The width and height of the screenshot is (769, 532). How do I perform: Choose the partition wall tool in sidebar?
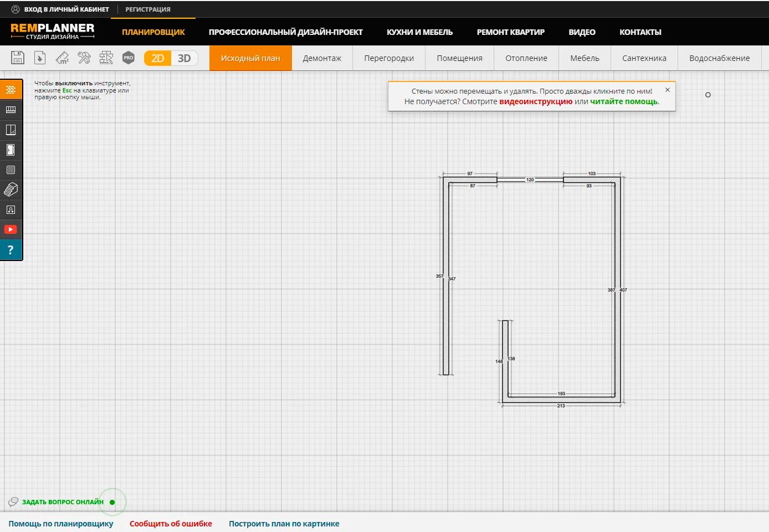coord(11,110)
